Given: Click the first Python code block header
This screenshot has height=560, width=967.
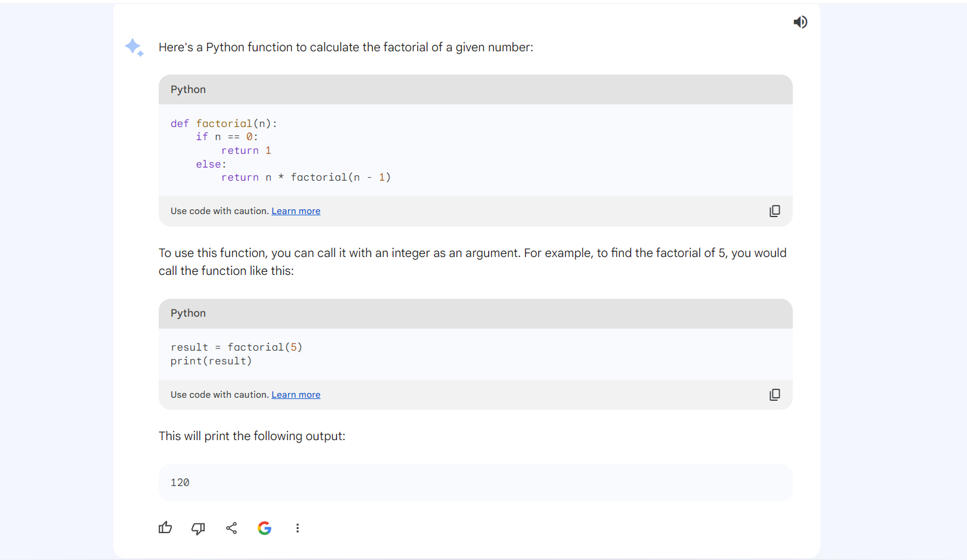Looking at the screenshot, I should coord(475,89).
